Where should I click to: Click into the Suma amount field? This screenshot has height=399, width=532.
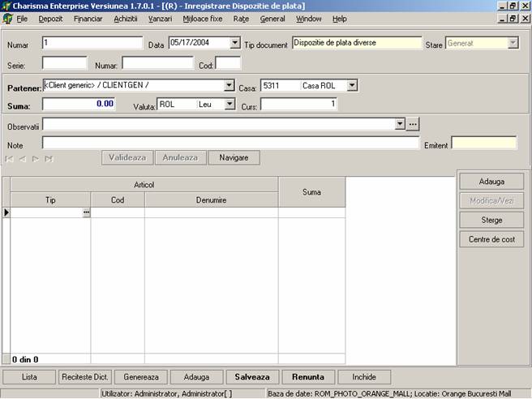click(79, 104)
